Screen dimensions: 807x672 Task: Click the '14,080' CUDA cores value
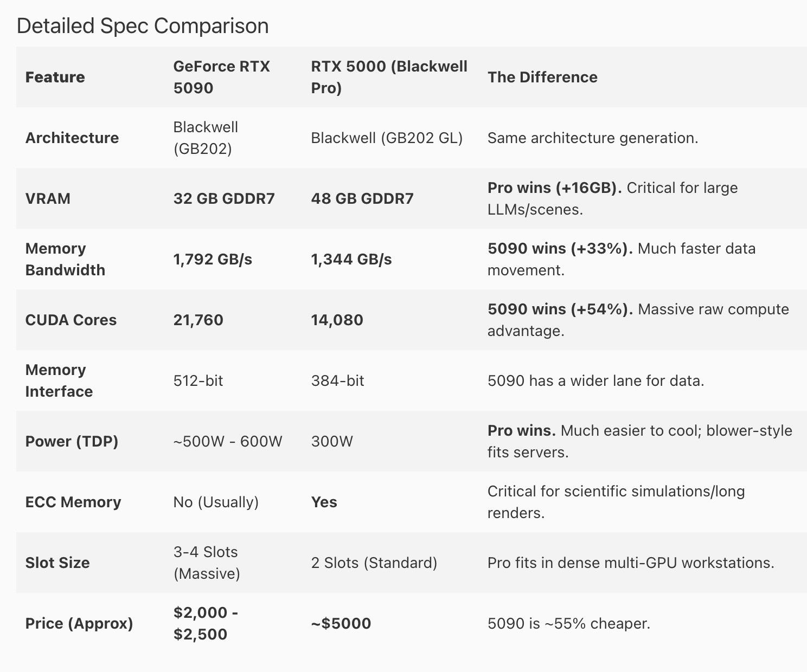coord(337,320)
